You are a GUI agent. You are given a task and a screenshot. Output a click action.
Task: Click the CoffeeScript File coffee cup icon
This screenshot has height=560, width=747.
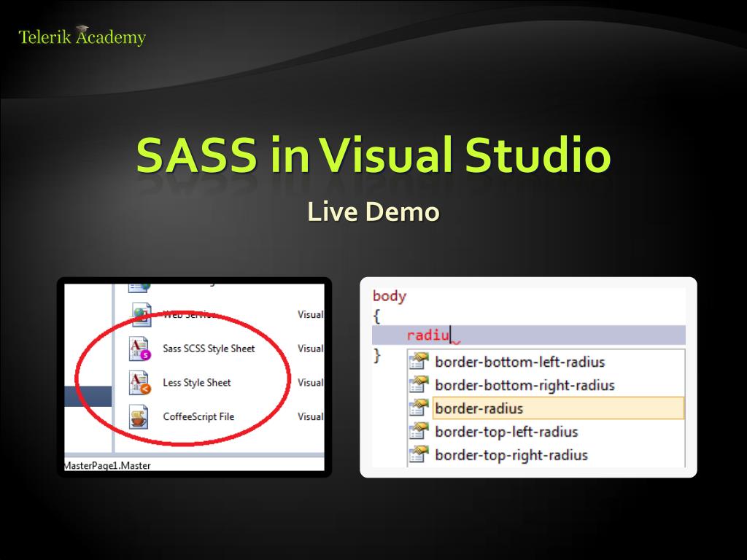click(x=139, y=416)
